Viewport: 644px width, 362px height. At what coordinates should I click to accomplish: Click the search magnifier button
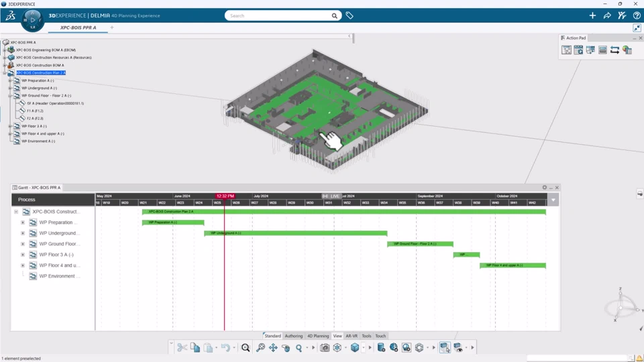334,15
